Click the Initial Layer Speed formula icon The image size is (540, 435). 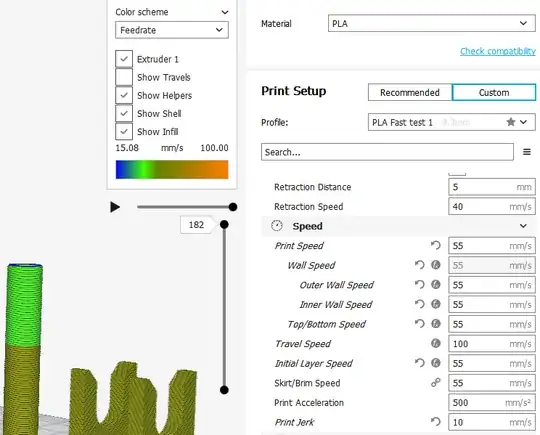436,363
